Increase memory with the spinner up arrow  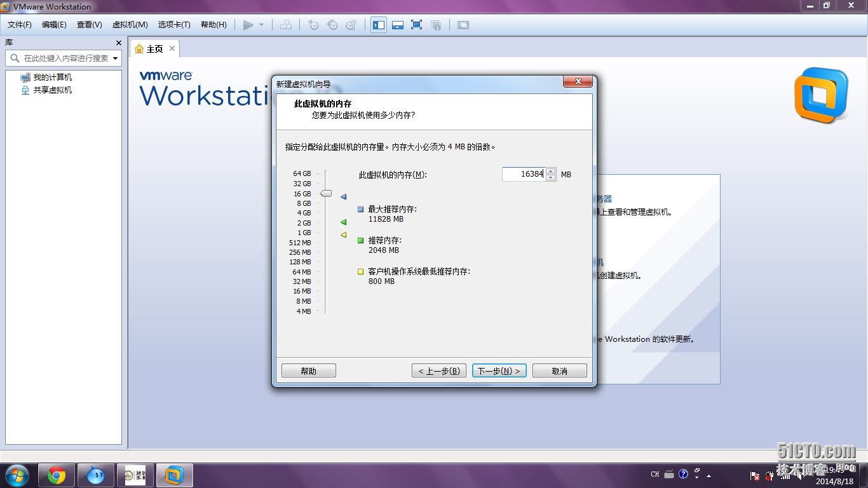551,171
